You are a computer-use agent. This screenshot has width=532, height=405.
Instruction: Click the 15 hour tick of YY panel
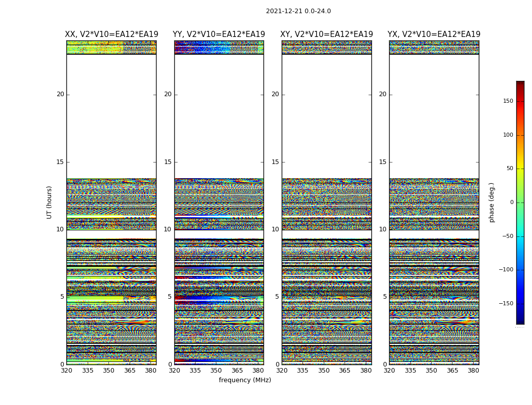[x=168, y=162]
